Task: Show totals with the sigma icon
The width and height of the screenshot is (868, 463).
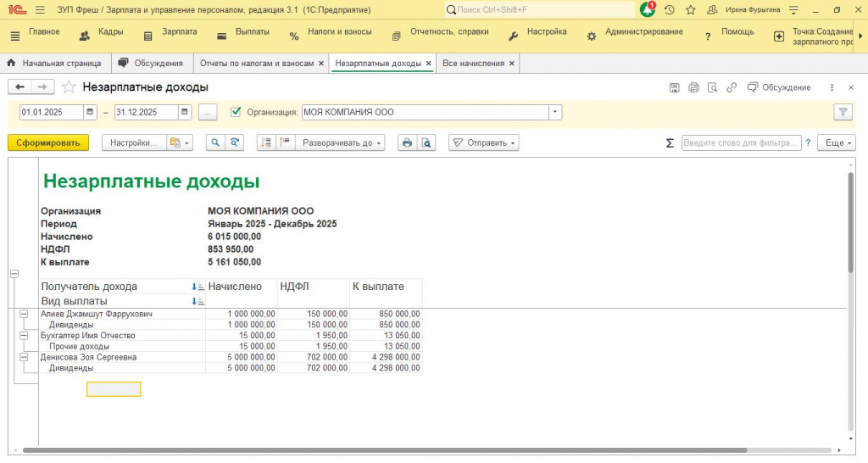Action: click(670, 143)
